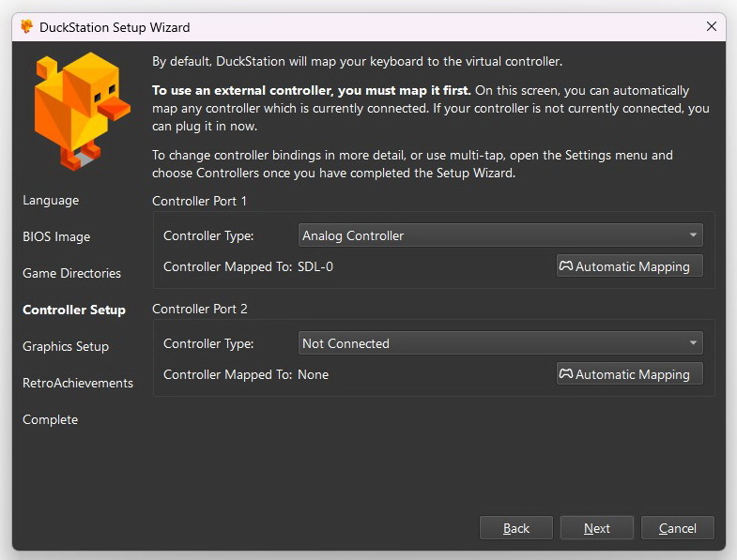Close the DuckStation Setup Wizard window
Image resolution: width=737 pixels, height=560 pixels.
pos(712,27)
